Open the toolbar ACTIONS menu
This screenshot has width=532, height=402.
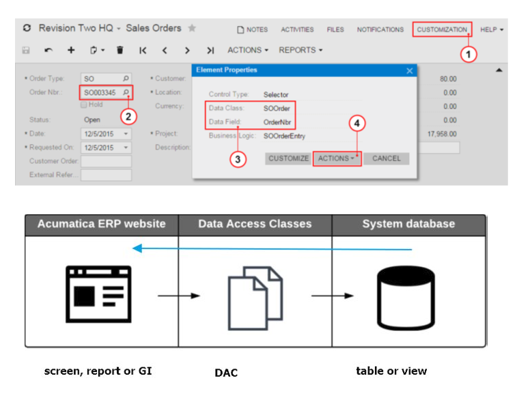click(x=248, y=51)
